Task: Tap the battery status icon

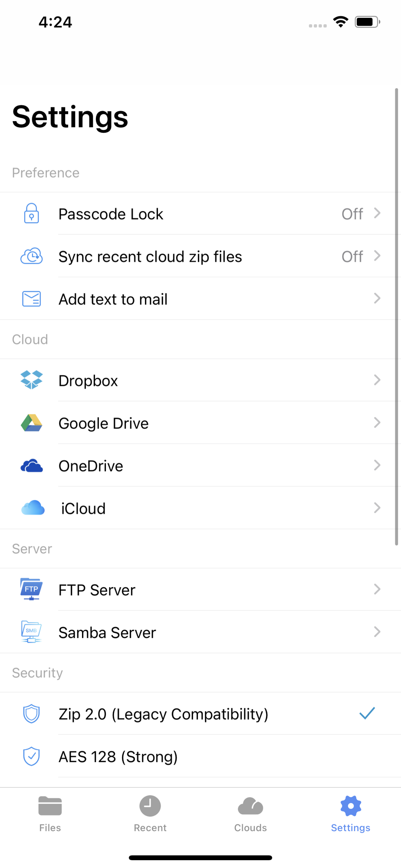Action: pos(367,22)
